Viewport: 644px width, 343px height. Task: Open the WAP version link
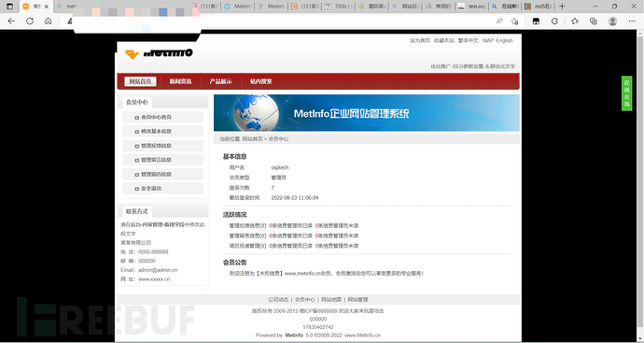[x=488, y=41]
